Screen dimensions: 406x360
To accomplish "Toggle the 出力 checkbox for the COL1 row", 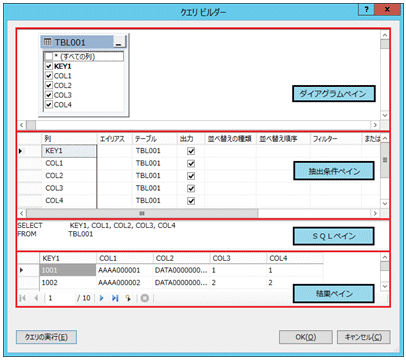I will pyautogui.click(x=191, y=164).
